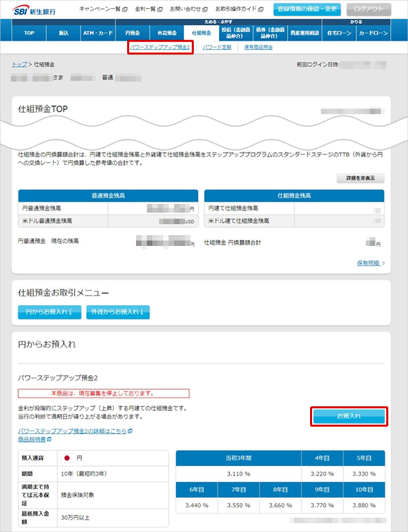Click the 3.550 % rate cell
408x532 pixels.
point(239,506)
